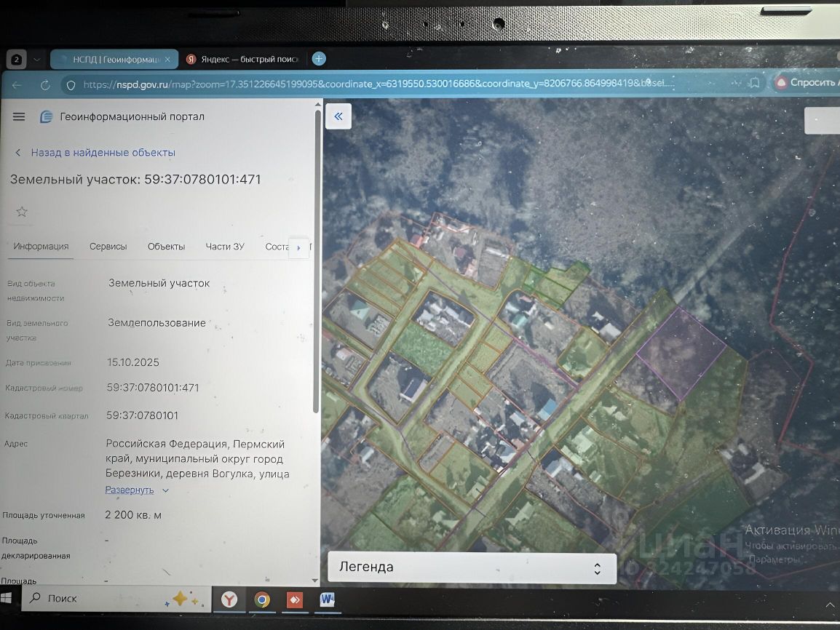The image size is (840, 630).
Task: Bookmark this page in the address bar
Action: coord(754,83)
